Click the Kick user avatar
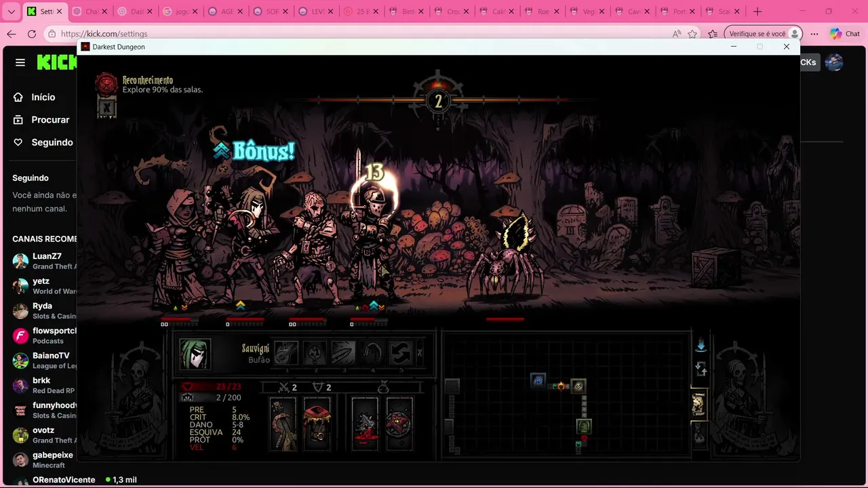Image resolution: width=868 pixels, height=488 pixels. (834, 62)
